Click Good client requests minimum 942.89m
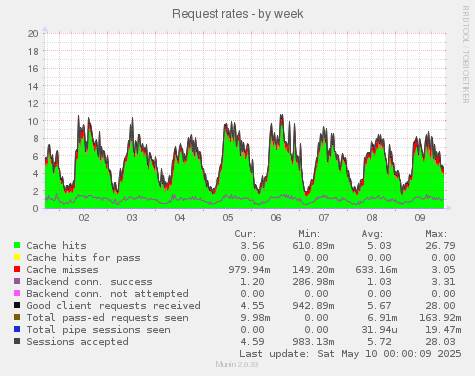This screenshot has height=376, width=475. [313, 306]
